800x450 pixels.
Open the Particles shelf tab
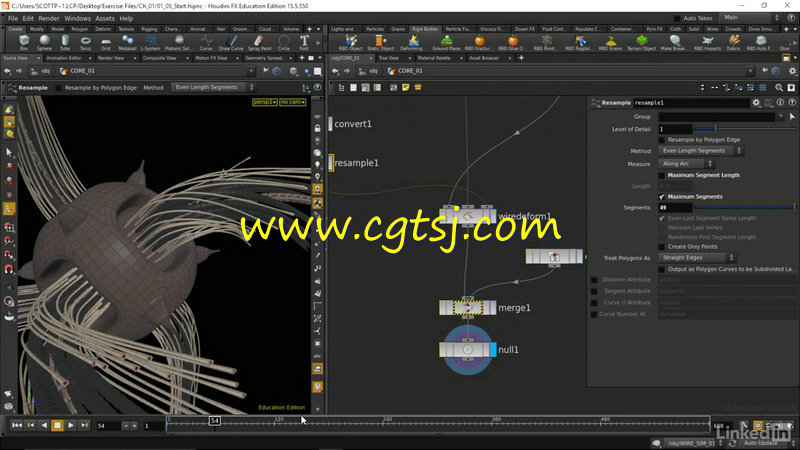pyautogui.click(x=375, y=29)
